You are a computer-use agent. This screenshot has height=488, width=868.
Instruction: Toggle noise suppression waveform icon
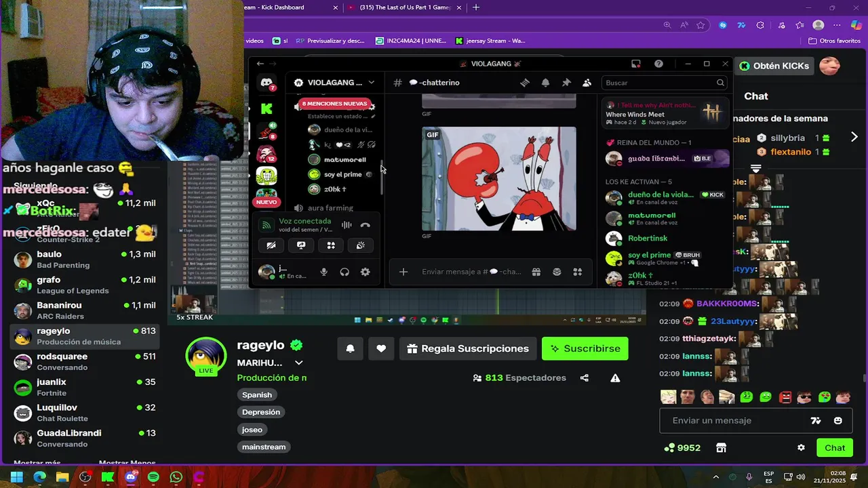347,225
